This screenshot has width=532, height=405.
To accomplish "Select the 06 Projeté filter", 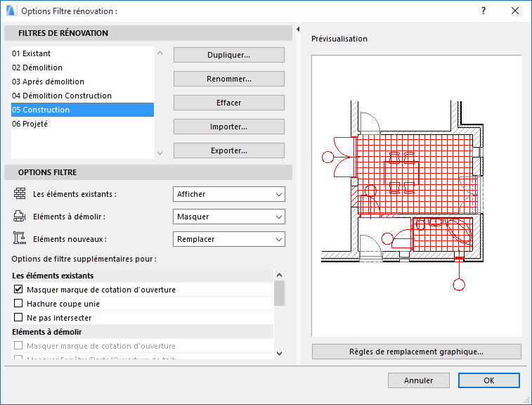I will click(x=82, y=124).
